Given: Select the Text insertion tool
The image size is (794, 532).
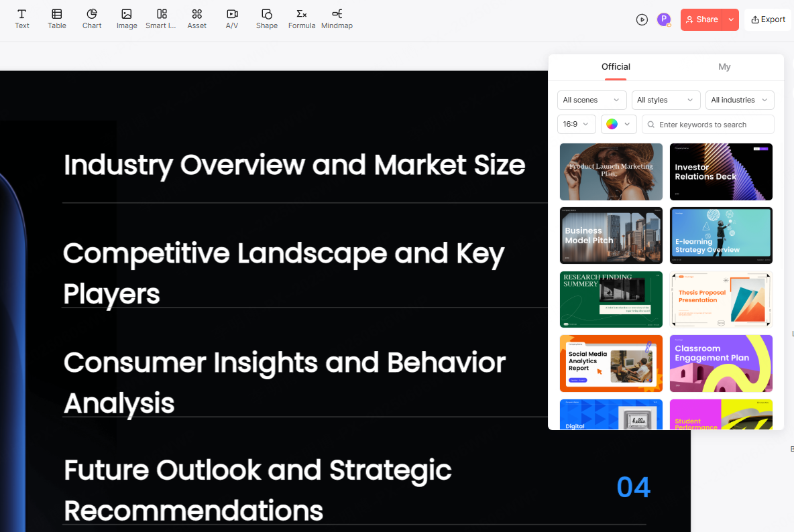Looking at the screenshot, I should [x=22, y=19].
